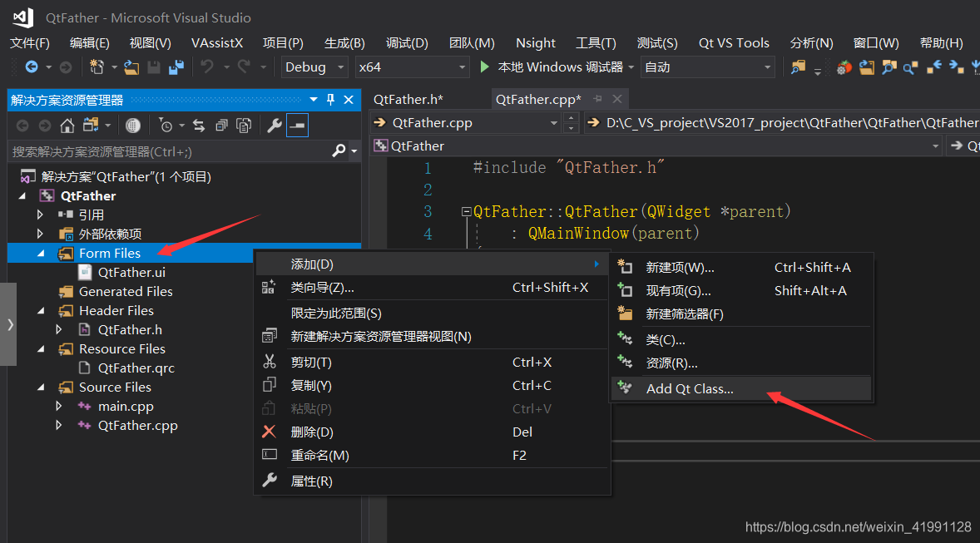
Task: Click the Save single-floppy icon
Action: [154, 67]
